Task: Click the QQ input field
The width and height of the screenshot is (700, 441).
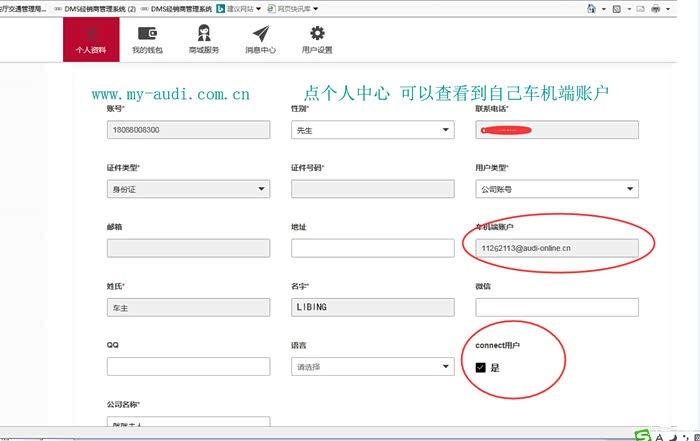Action: point(188,367)
